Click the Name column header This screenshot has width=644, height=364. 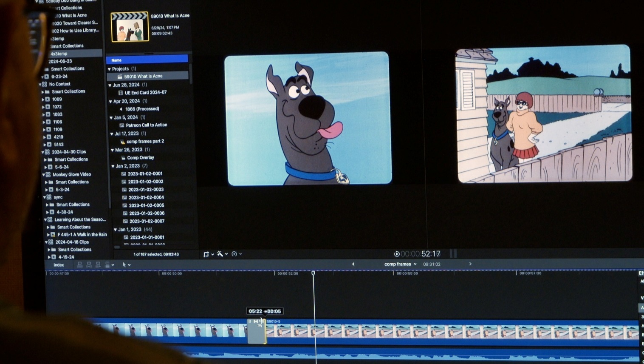[x=147, y=60]
